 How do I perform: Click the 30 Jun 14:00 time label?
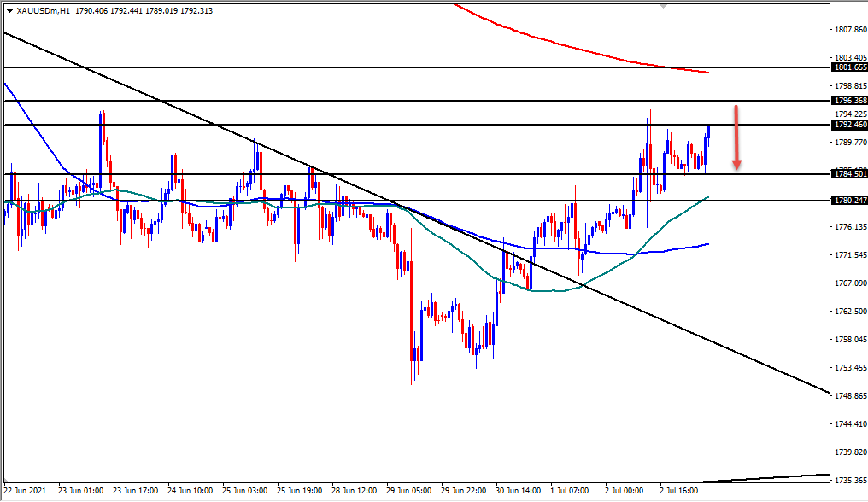click(519, 490)
